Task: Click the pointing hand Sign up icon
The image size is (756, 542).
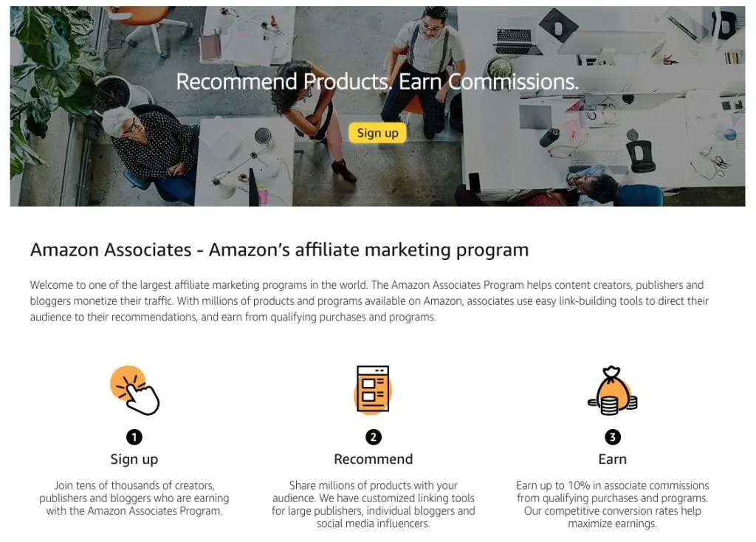Action: click(x=134, y=390)
